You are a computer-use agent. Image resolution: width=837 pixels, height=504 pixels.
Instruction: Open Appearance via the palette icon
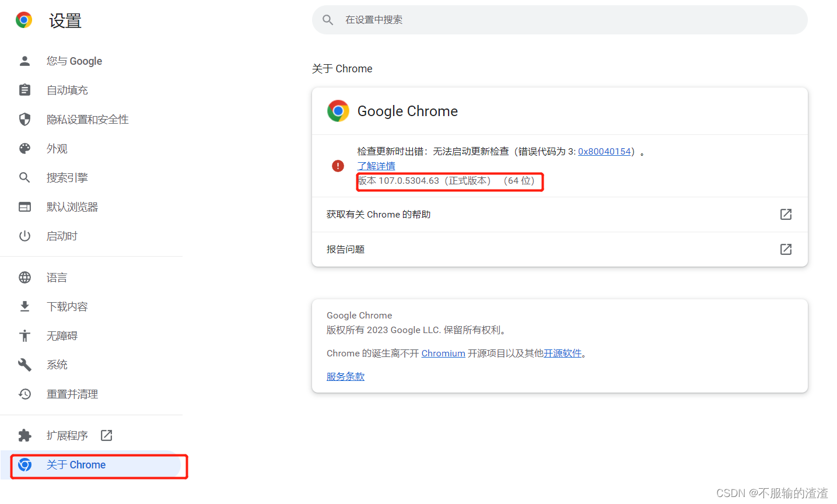coord(24,148)
